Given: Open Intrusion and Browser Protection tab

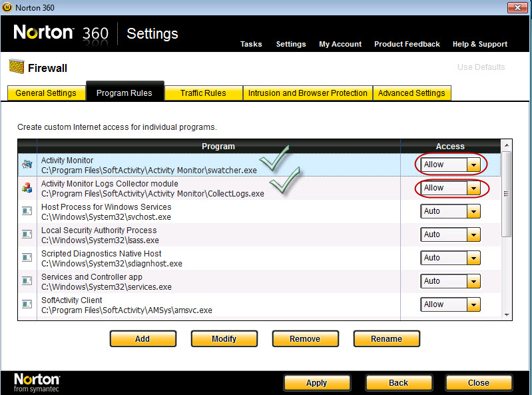Looking at the screenshot, I should click(308, 93).
